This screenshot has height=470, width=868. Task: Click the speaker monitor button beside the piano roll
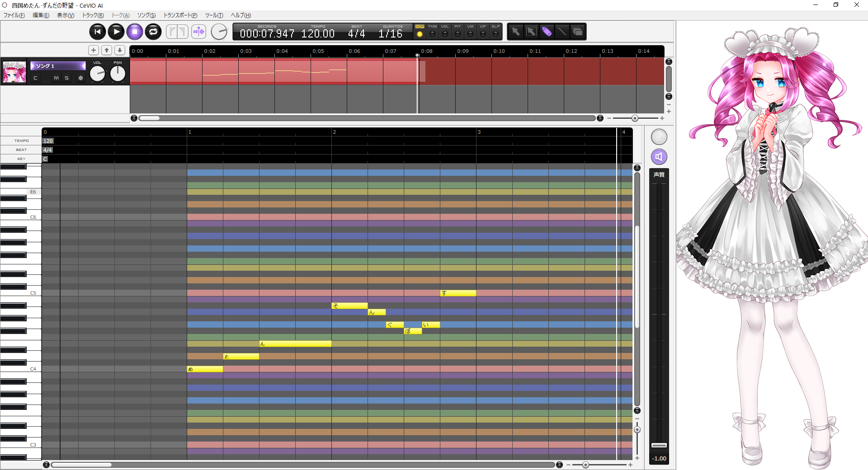pyautogui.click(x=659, y=157)
